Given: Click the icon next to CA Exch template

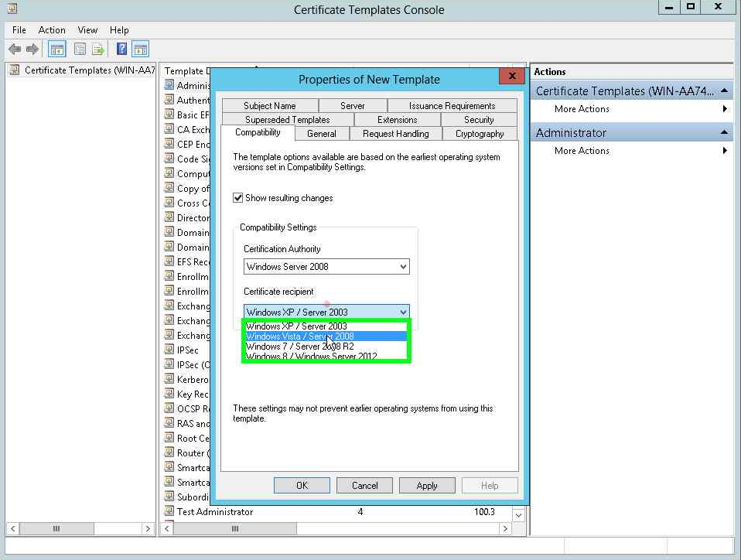Looking at the screenshot, I should click(169, 128).
